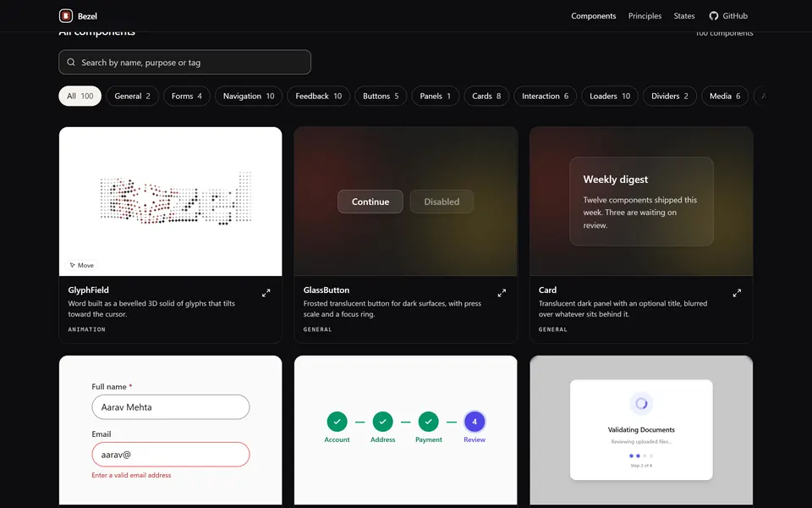Expand the GlyphField card
This screenshot has width=812, height=508.
pyautogui.click(x=266, y=293)
